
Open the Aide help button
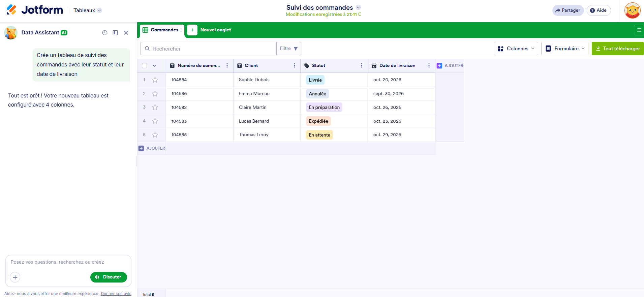point(599,10)
